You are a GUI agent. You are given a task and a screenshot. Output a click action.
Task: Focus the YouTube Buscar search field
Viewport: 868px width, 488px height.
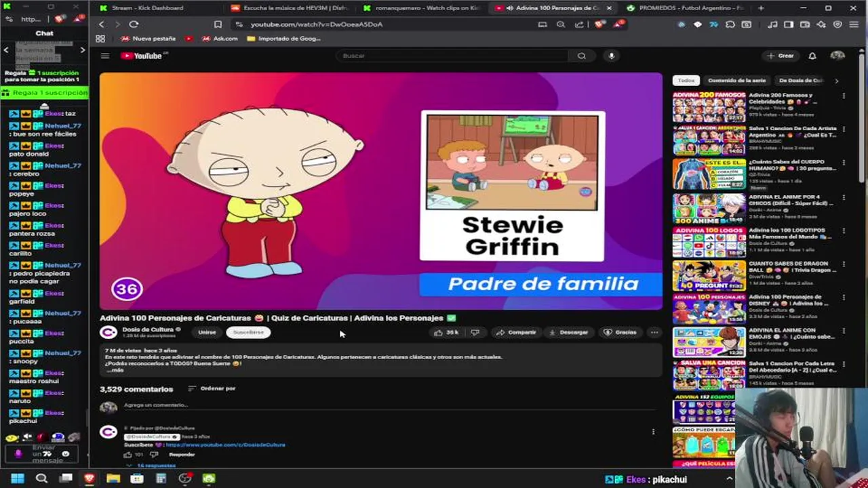tap(453, 56)
